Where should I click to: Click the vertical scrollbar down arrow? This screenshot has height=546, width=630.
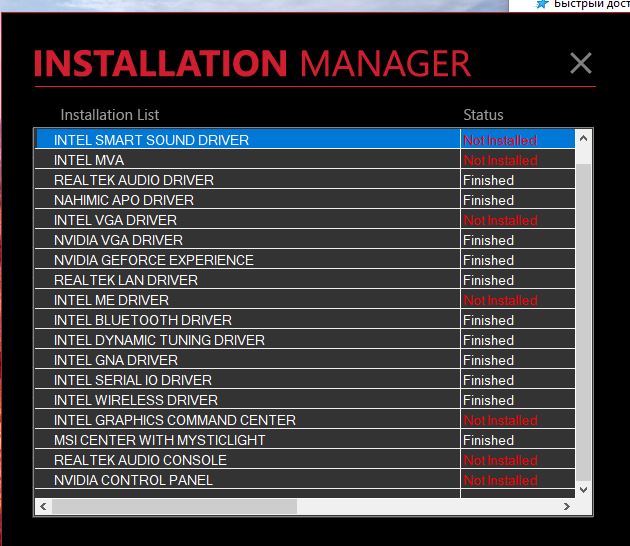[x=584, y=489]
